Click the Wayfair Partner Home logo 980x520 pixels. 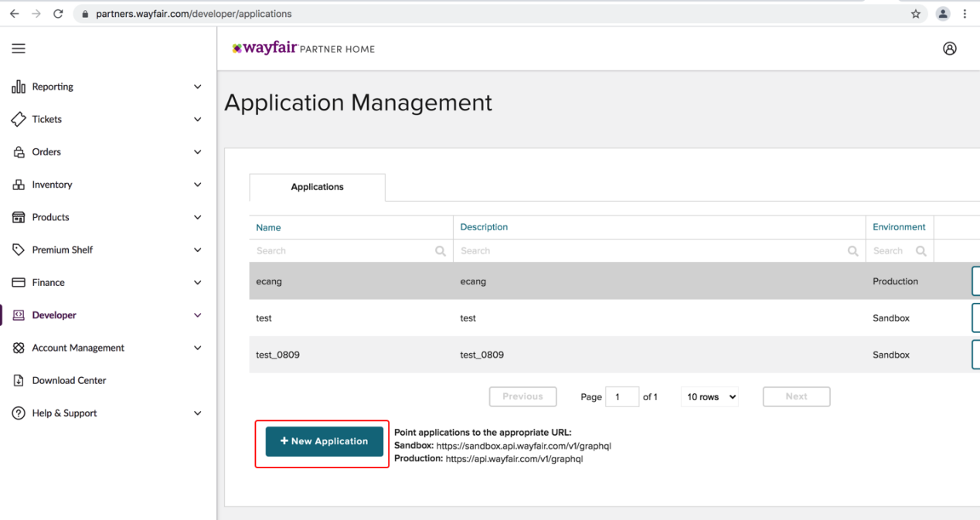click(x=303, y=49)
